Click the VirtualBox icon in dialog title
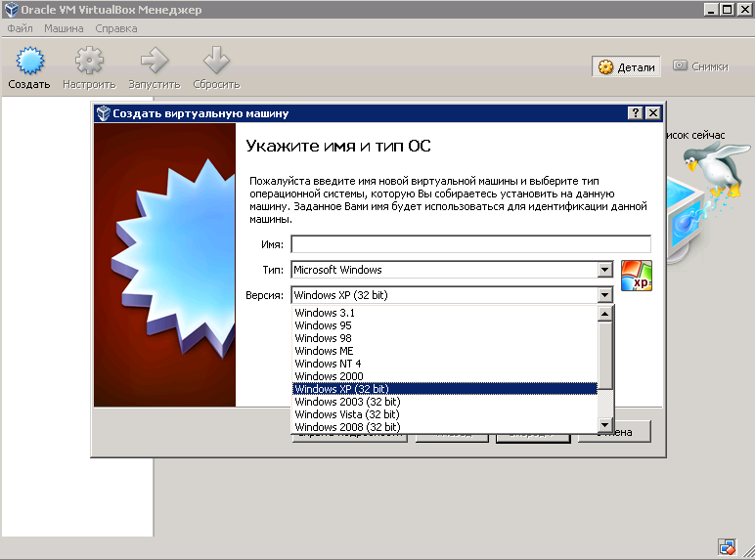 coord(103,113)
